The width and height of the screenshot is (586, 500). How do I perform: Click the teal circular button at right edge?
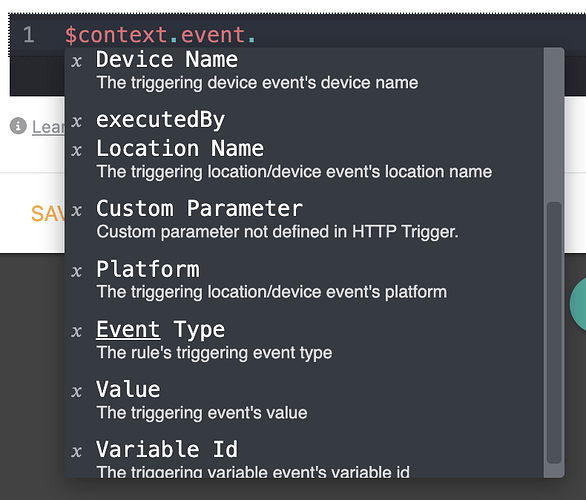tap(578, 304)
